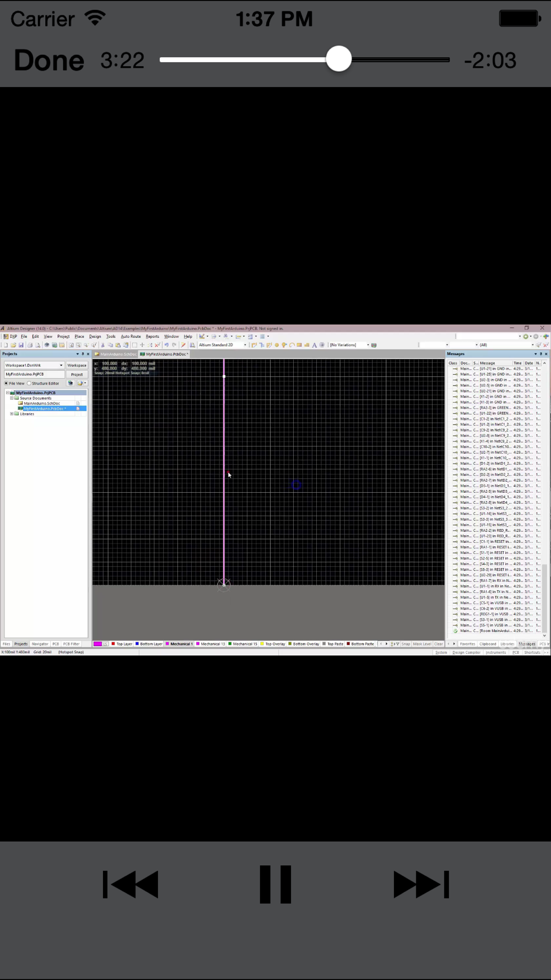Select the Top Layer red color tab
Screen dimensions: 551x980
122,644
